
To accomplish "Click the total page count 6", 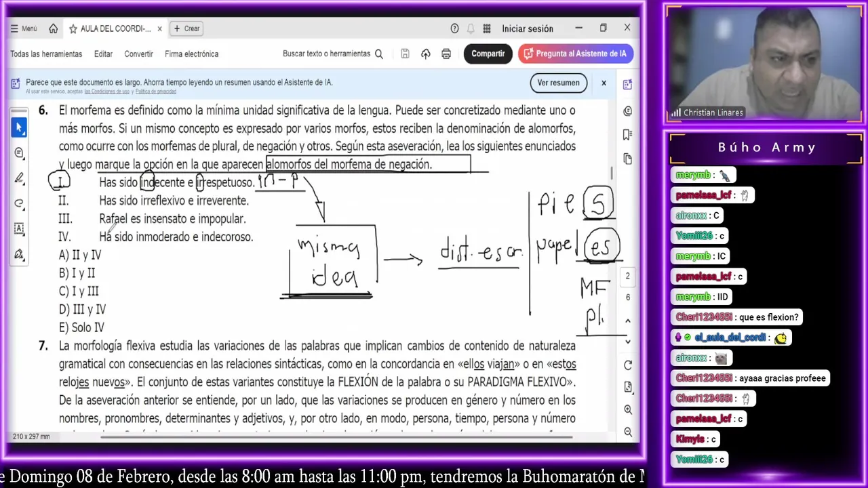I will (627, 298).
